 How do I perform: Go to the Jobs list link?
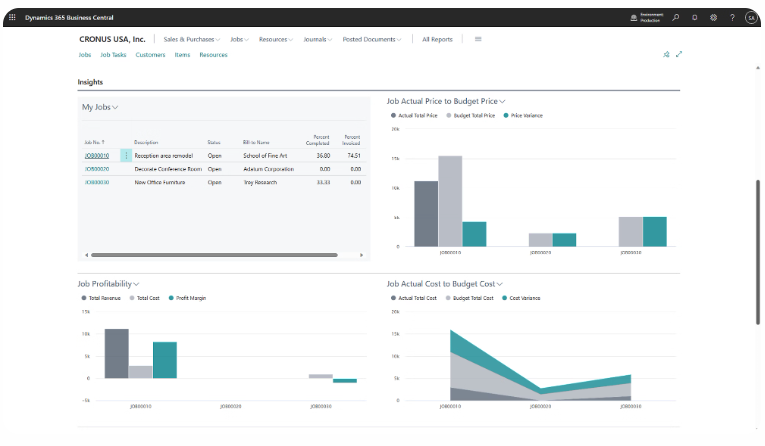click(x=85, y=55)
